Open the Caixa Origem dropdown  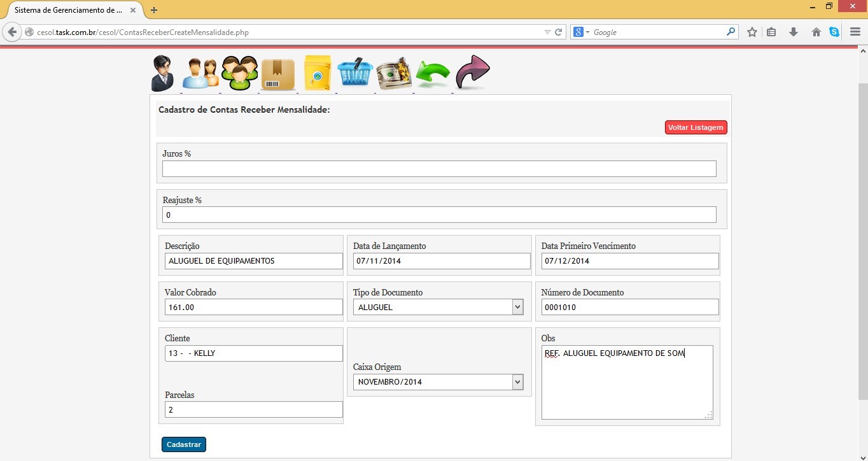(x=517, y=382)
